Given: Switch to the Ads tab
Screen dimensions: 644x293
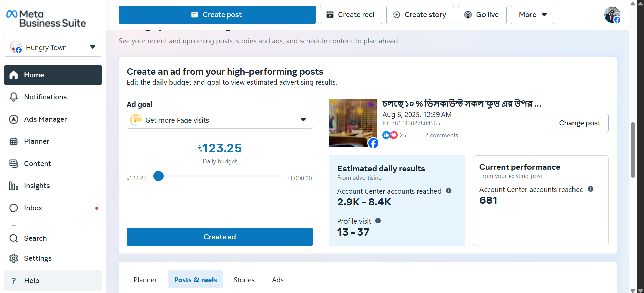Looking at the screenshot, I should coord(278,280).
